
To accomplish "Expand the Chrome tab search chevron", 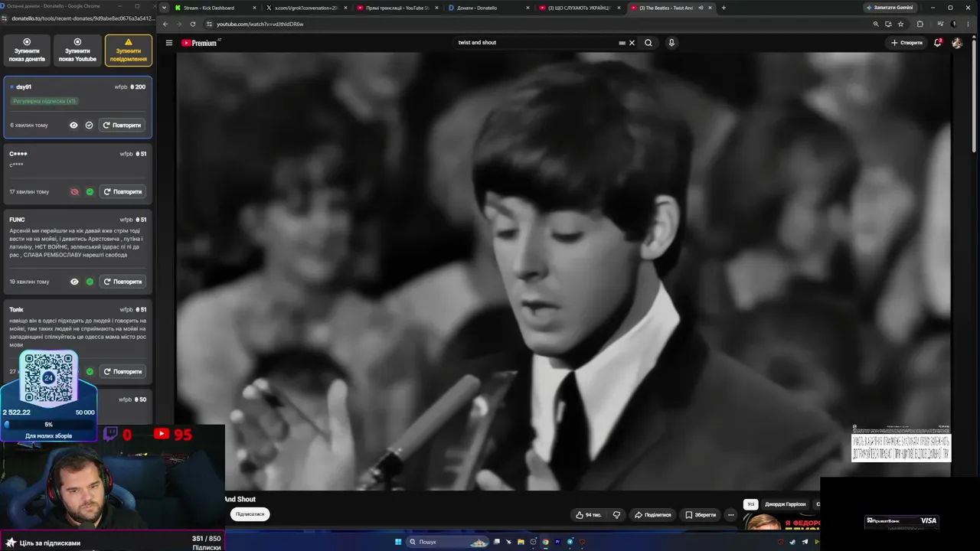I will [x=163, y=8].
